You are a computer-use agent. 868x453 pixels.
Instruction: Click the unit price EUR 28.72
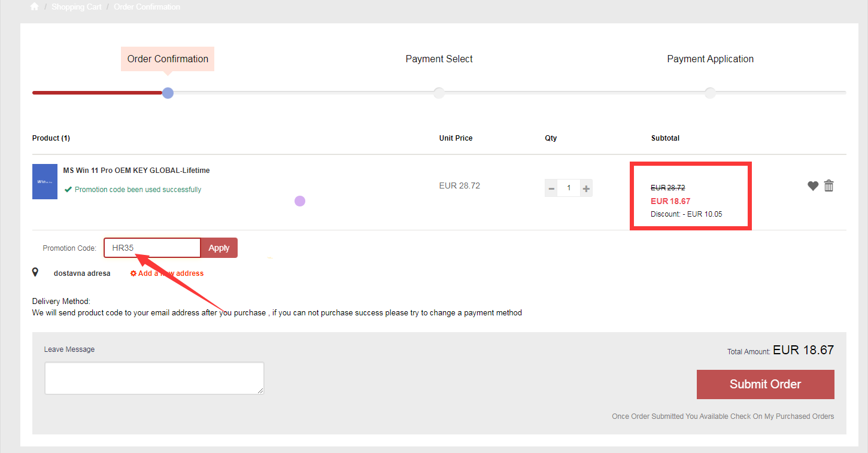click(x=459, y=186)
